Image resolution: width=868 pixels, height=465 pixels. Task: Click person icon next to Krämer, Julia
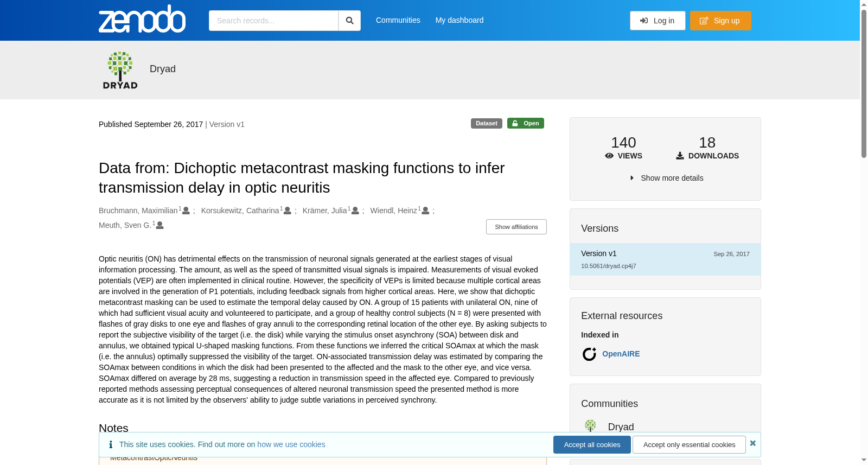pos(355,211)
